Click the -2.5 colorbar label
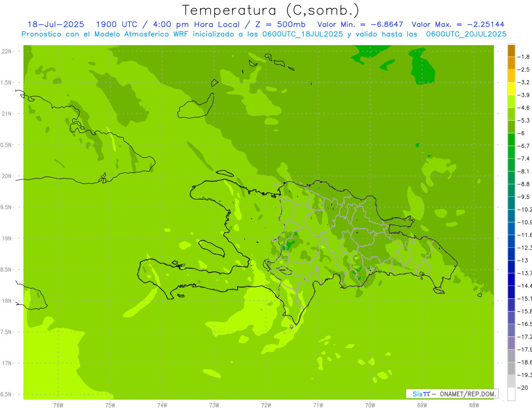 pyautogui.click(x=524, y=70)
